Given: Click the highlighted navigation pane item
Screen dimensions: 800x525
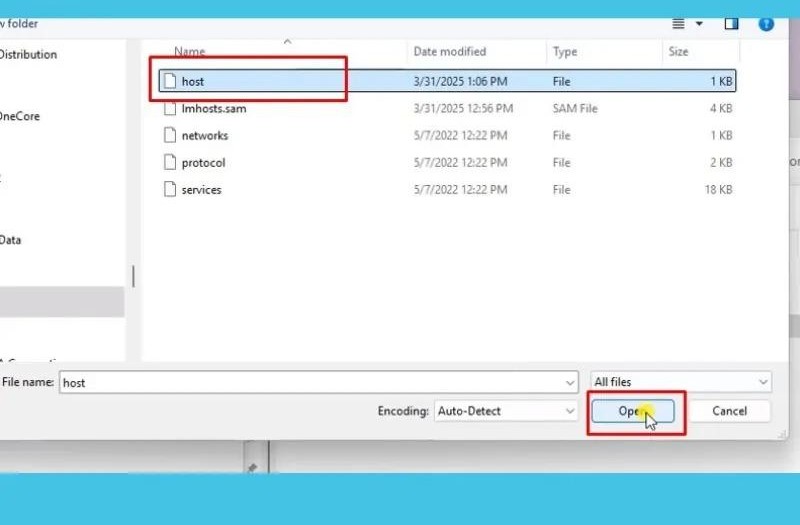Looking at the screenshot, I should click(x=62, y=302).
